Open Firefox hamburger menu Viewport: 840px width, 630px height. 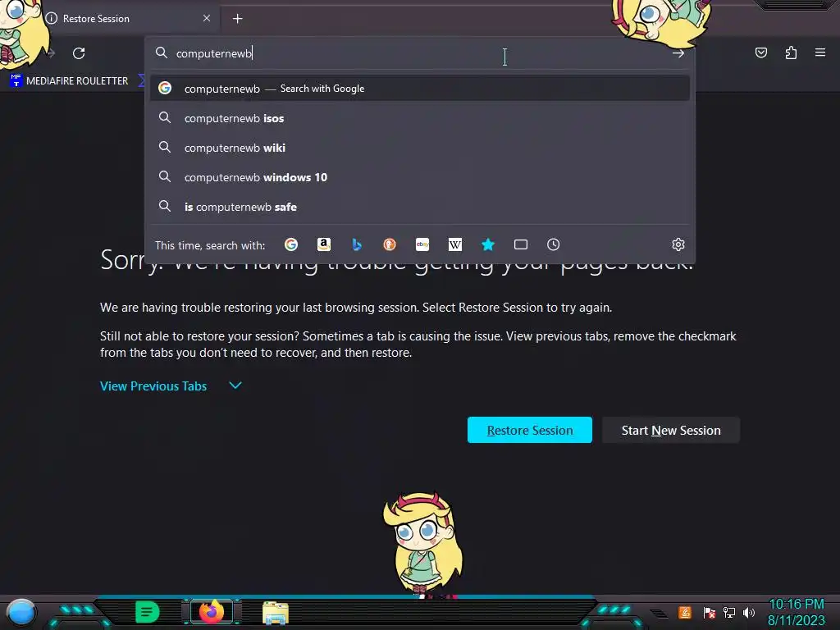tap(819, 52)
